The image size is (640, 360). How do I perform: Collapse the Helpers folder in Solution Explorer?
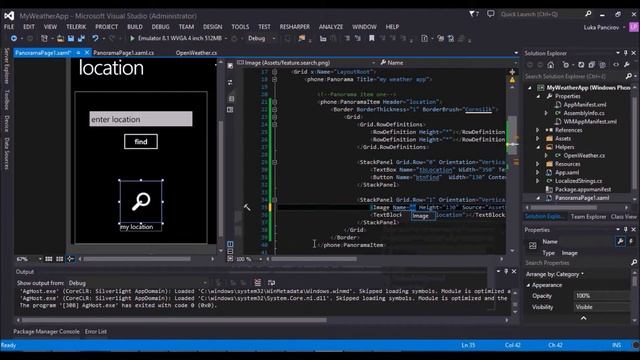pyautogui.click(x=538, y=147)
